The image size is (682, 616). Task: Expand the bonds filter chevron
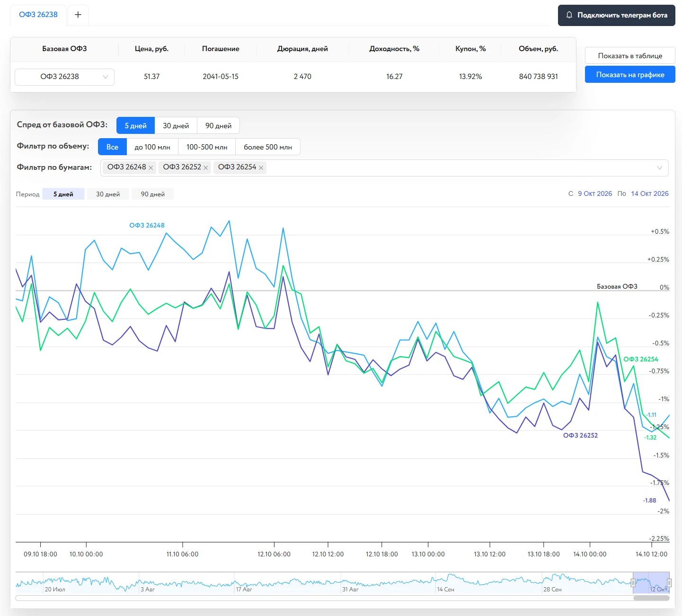660,168
